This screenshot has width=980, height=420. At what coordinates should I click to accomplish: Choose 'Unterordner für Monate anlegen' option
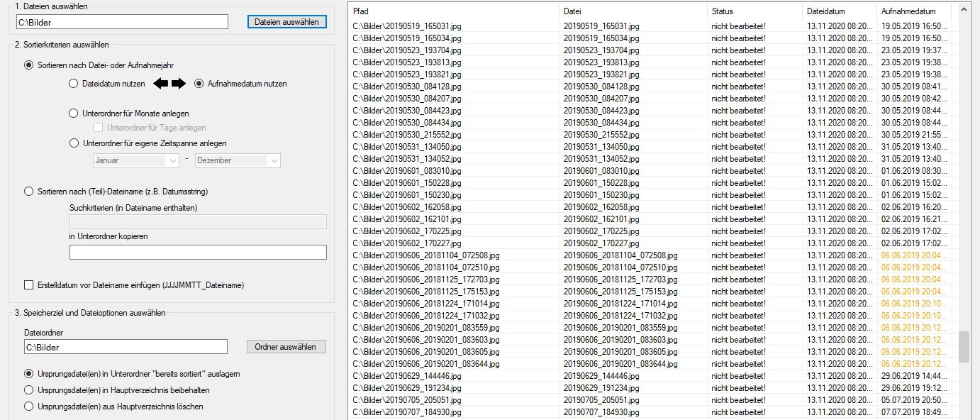(x=73, y=114)
